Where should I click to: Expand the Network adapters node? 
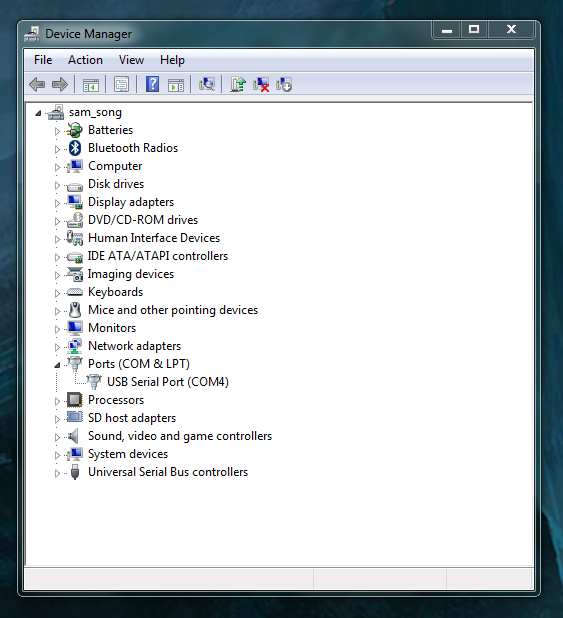[57, 347]
